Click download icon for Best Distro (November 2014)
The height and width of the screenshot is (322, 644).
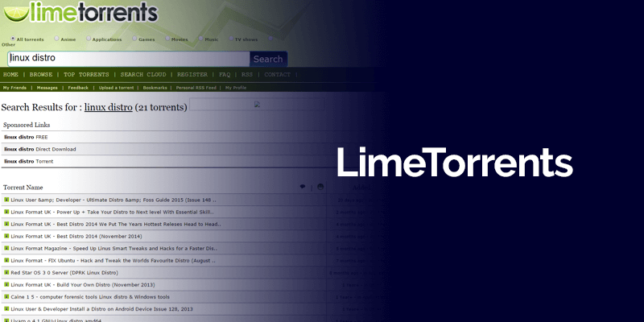click(6, 236)
